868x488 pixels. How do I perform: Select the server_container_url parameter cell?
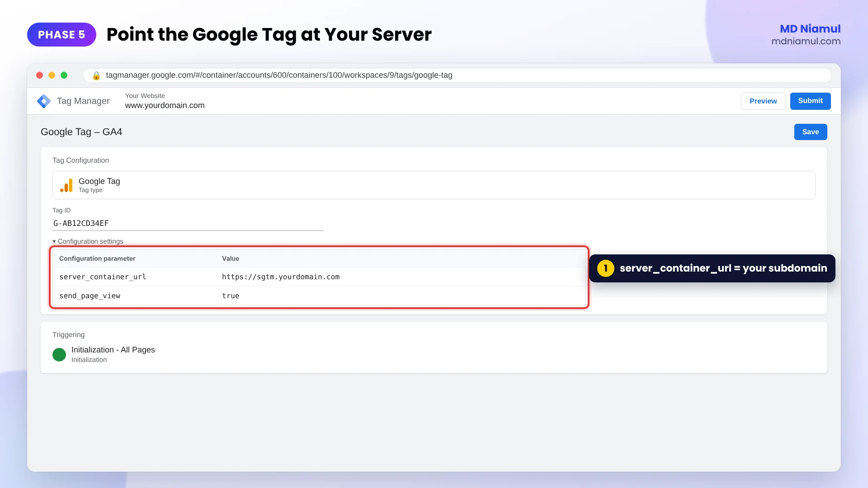pyautogui.click(x=103, y=277)
